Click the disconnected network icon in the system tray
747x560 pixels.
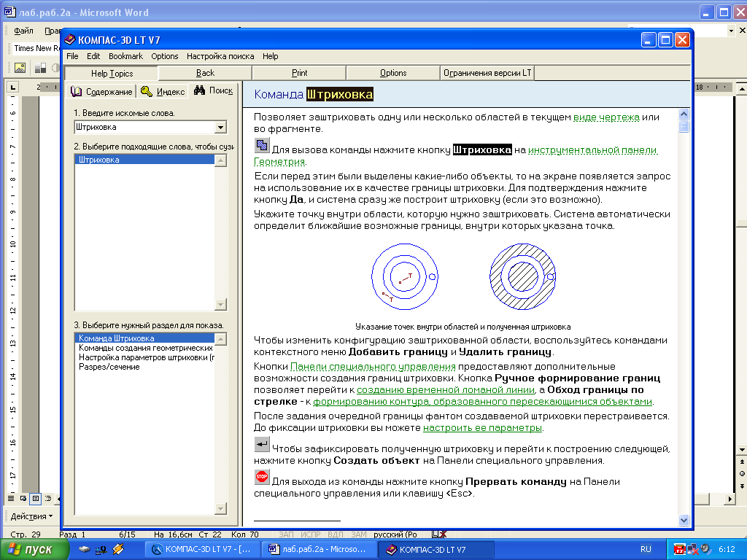(693, 550)
